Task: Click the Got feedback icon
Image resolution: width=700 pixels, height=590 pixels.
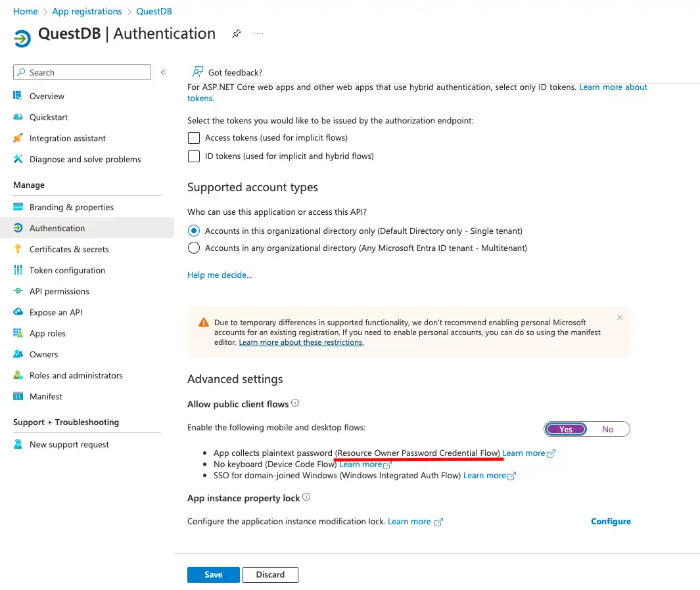Action: pyautogui.click(x=197, y=72)
